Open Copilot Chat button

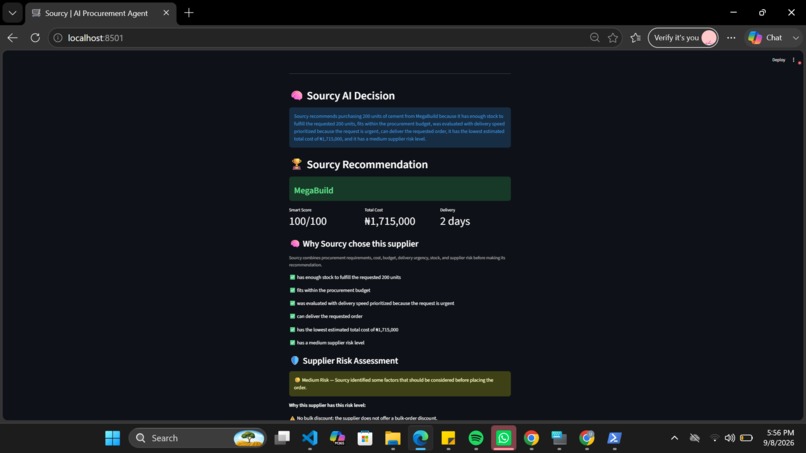(x=765, y=38)
